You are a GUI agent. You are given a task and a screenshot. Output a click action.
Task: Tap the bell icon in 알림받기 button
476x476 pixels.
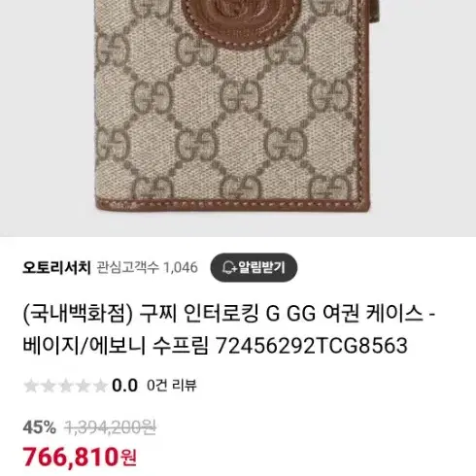coord(229,267)
